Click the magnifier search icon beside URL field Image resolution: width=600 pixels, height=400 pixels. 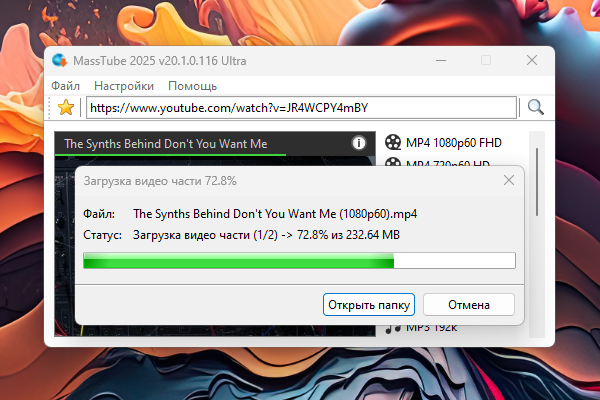(x=535, y=107)
